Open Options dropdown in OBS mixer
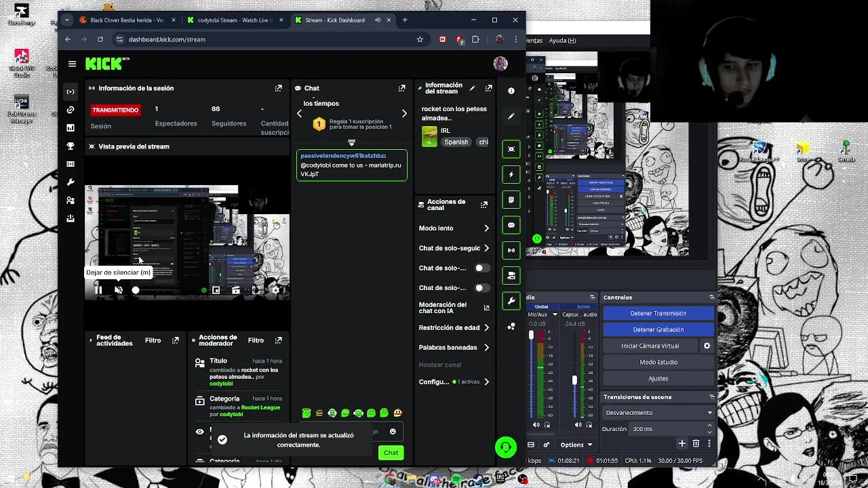This screenshot has height=488, width=868. click(576, 445)
